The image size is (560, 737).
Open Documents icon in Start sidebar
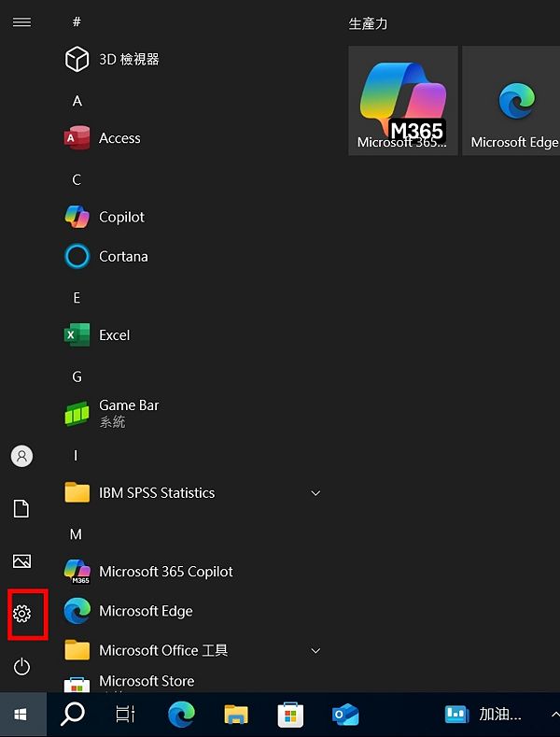pyautogui.click(x=22, y=508)
